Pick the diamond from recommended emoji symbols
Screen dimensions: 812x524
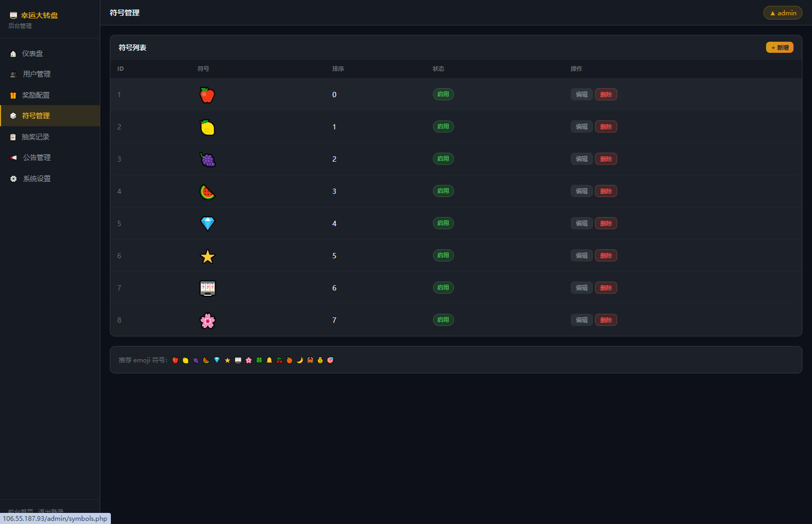(x=217, y=360)
